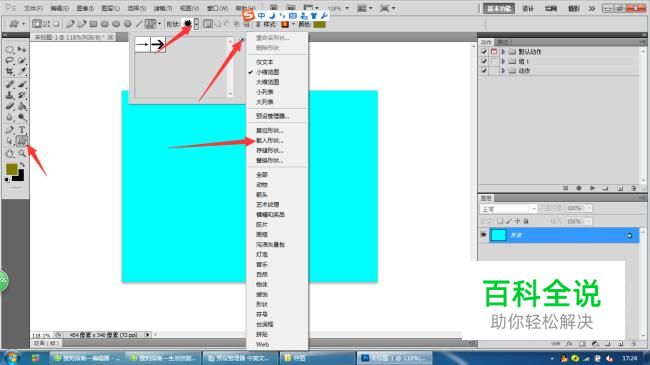Select the Paint Bucket tool
The image size is (650, 365).
(22, 106)
